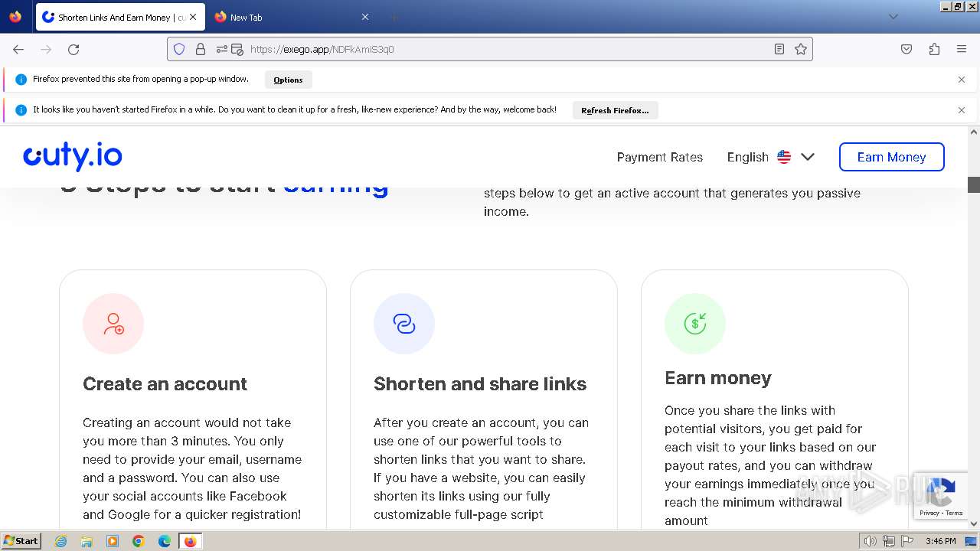
Task: Open the list all tabs dropdown
Action: point(893,17)
